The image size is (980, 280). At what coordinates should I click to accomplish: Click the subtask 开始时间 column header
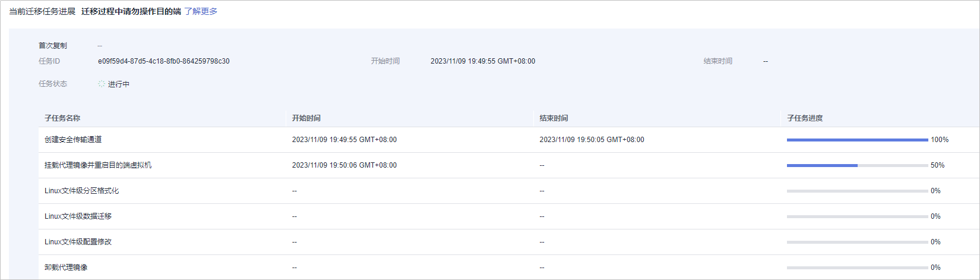pyautogui.click(x=306, y=118)
